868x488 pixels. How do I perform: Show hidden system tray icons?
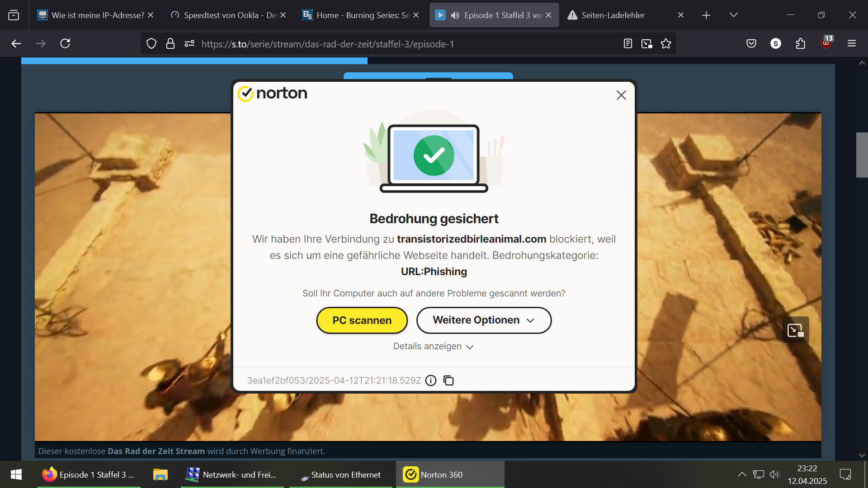click(x=742, y=474)
